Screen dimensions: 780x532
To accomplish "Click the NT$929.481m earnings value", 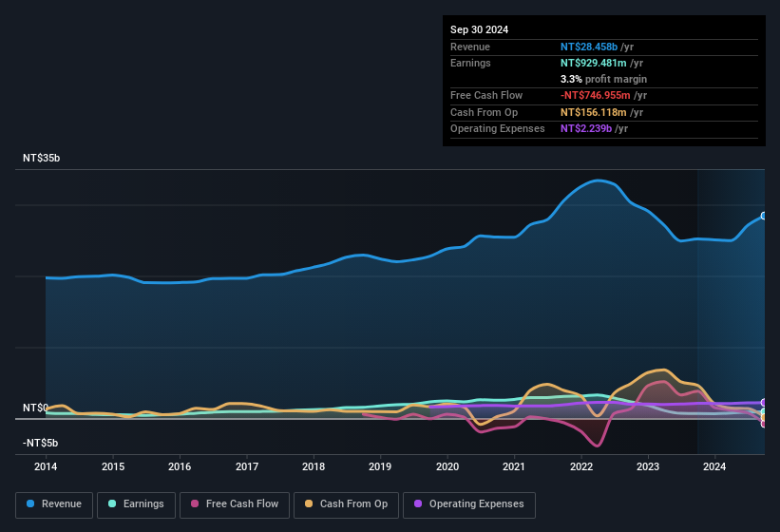I will tap(594, 63).
